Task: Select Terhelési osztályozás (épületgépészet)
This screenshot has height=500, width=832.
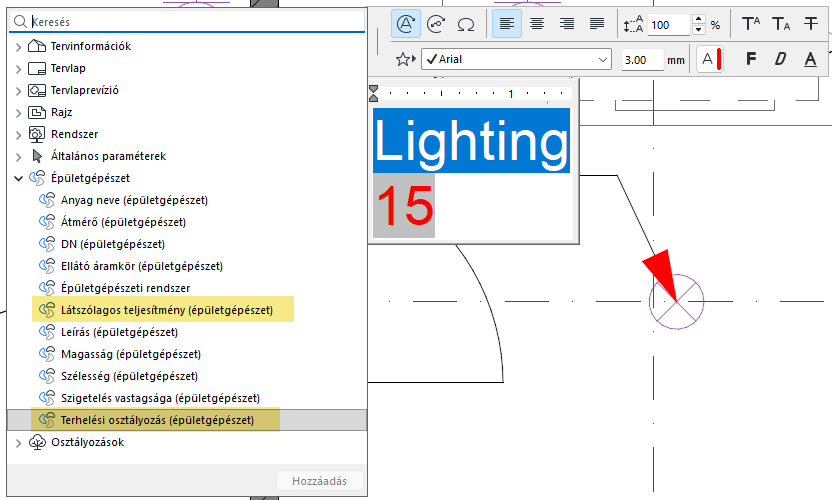Action: pos(157,420)
